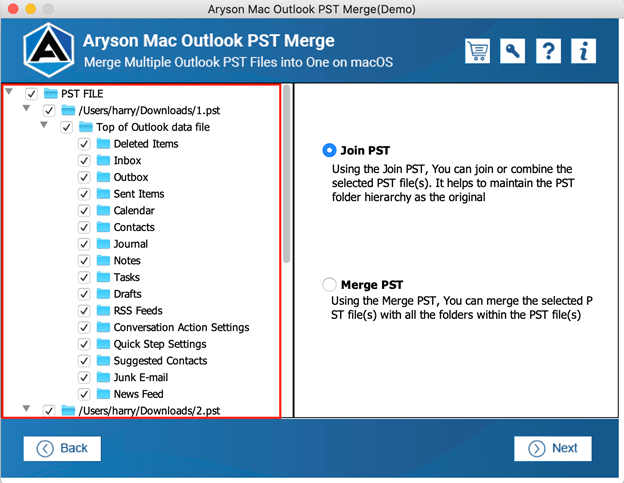Click the Back button
Image resolution: width=624 pixels, height=483 pixels.
click(62, 448)
